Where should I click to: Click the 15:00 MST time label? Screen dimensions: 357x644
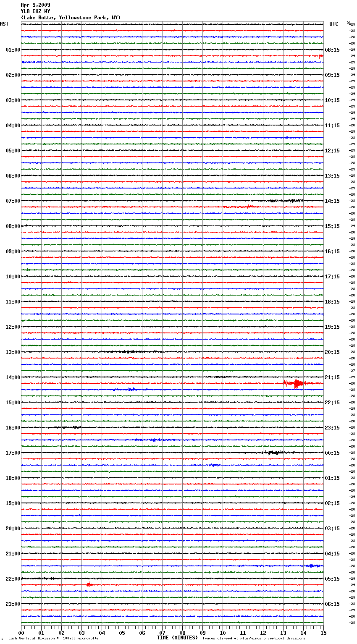tap(13, 403)
